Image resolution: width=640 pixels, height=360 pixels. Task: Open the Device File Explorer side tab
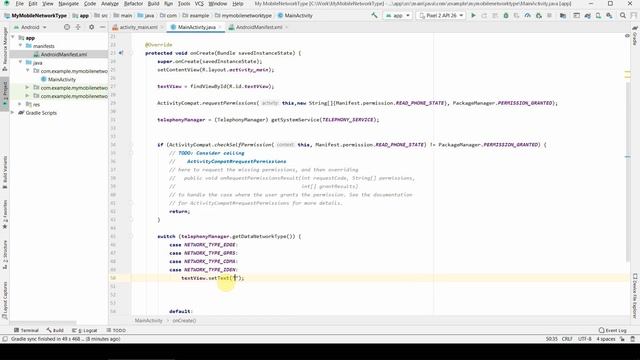635,296
